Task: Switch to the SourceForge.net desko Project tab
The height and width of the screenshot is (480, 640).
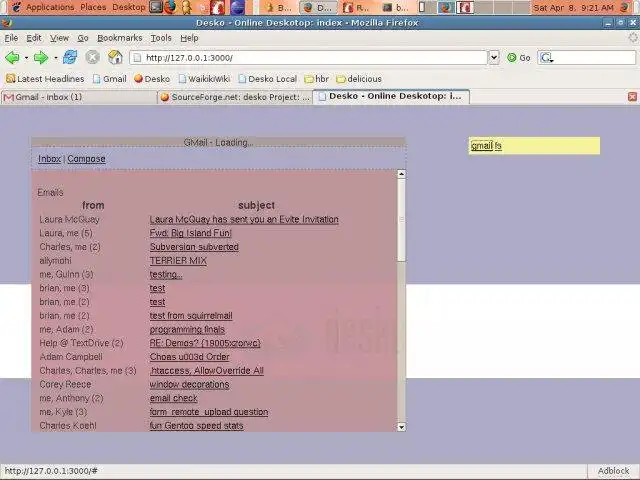Action: click(235, 97)
